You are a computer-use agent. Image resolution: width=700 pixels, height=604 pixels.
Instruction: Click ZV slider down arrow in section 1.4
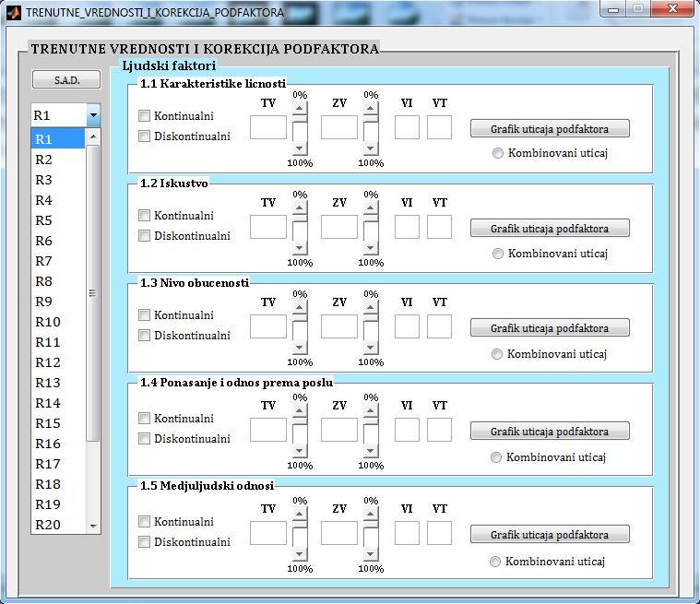(x=371, y=450)
